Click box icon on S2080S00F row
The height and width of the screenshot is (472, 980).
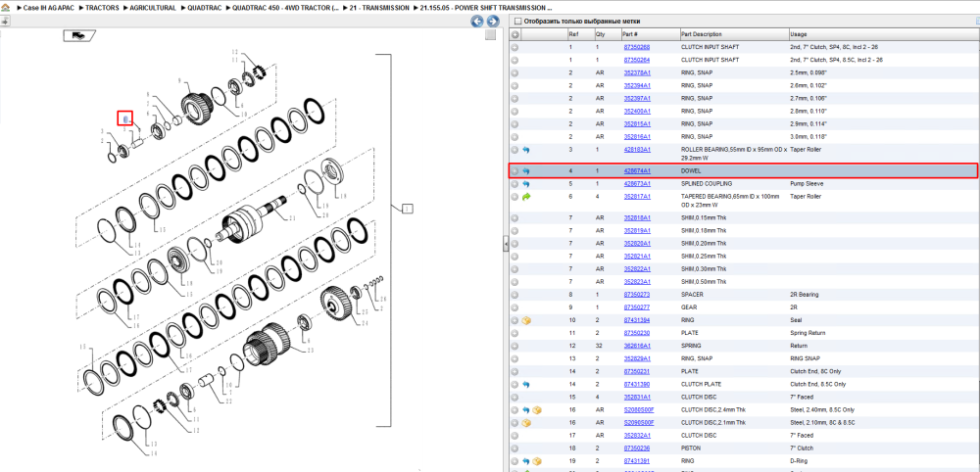click(x=537, y=410)
